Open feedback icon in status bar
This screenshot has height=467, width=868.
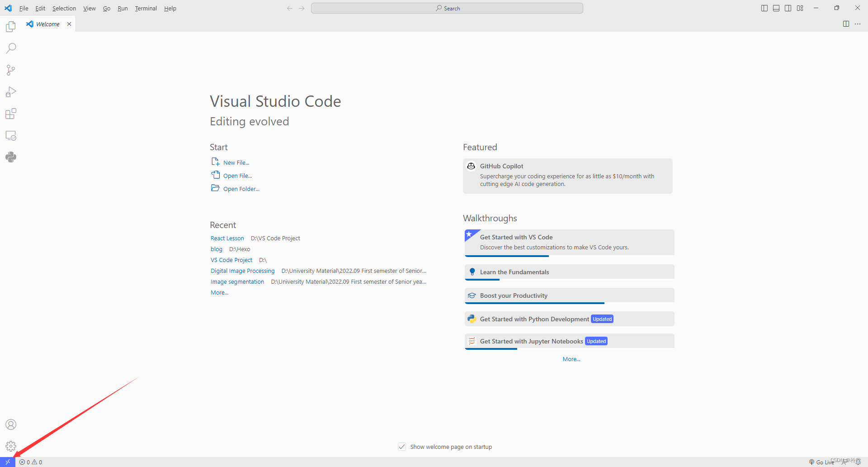[x=844, y=462]
